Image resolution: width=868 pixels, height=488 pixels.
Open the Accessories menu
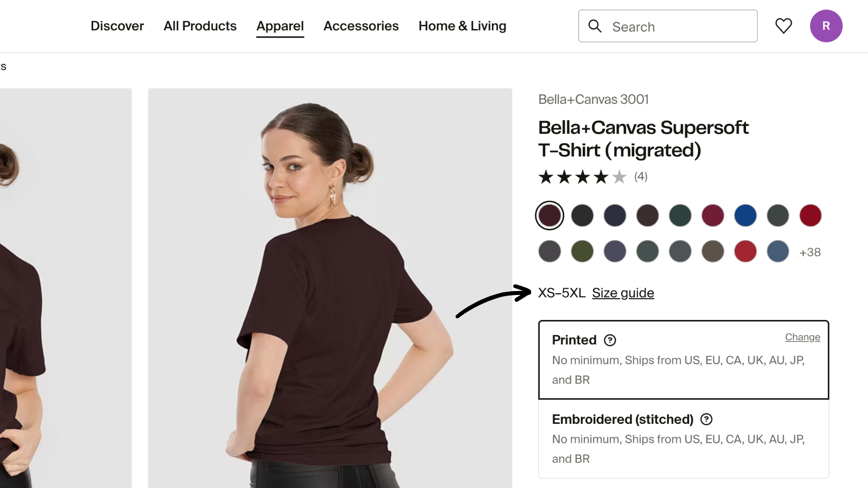click(x=361, y=26)
